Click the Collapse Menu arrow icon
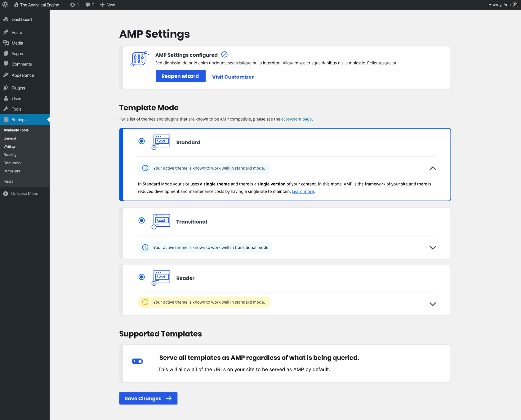Screen dimensions: 521x420 6,194
